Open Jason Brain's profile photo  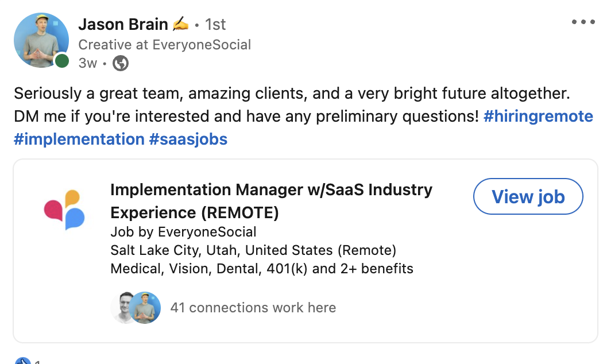pos(41,40)
